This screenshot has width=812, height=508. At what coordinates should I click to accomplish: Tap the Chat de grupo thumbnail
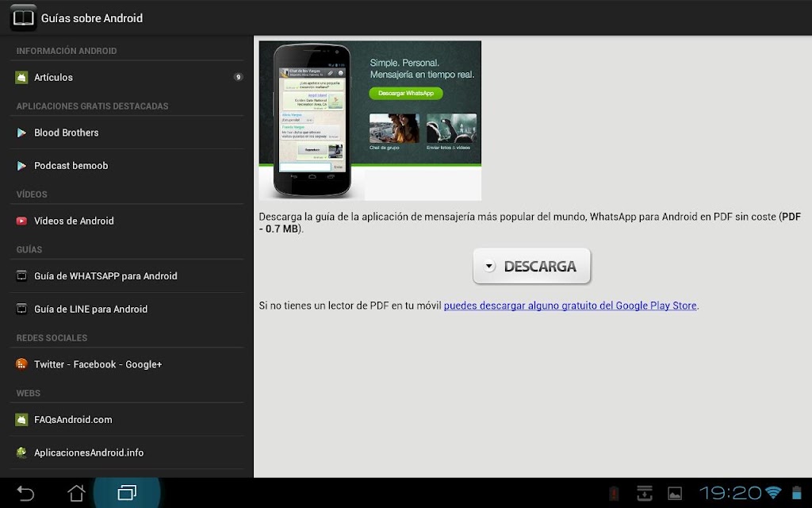point(394,128)
